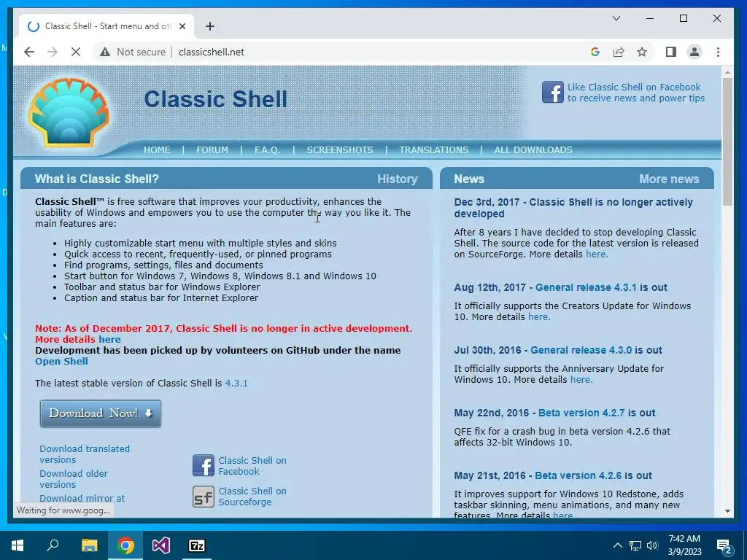Click 'here' in the Anniversary Update news

[x=581, y=380]
